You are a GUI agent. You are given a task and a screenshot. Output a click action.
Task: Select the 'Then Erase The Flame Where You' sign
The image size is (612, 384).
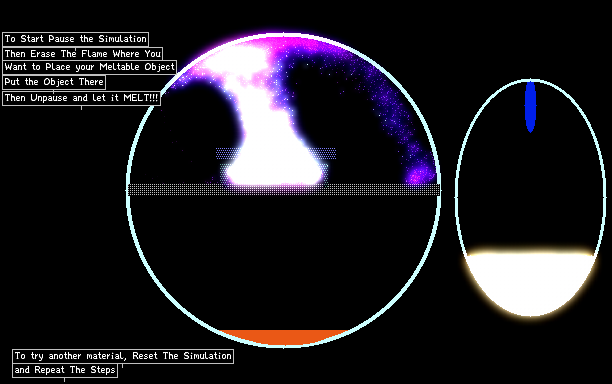pyautogui.click(x=82, y=53)
